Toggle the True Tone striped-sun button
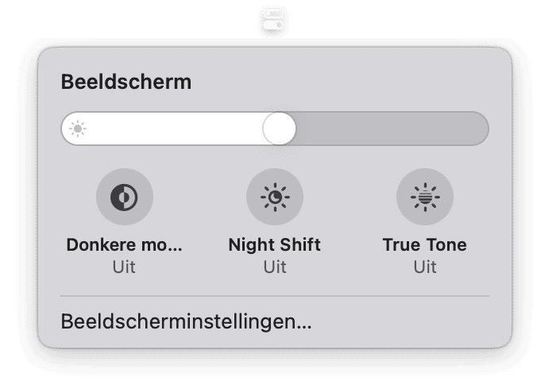Viewport: 537px width, 392px height. (425, 197)
